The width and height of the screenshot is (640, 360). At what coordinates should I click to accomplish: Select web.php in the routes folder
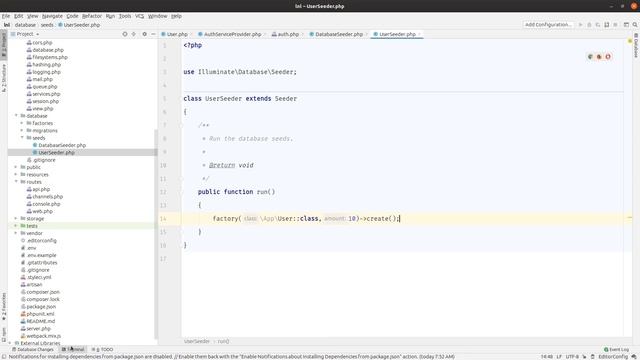[42, 211]
